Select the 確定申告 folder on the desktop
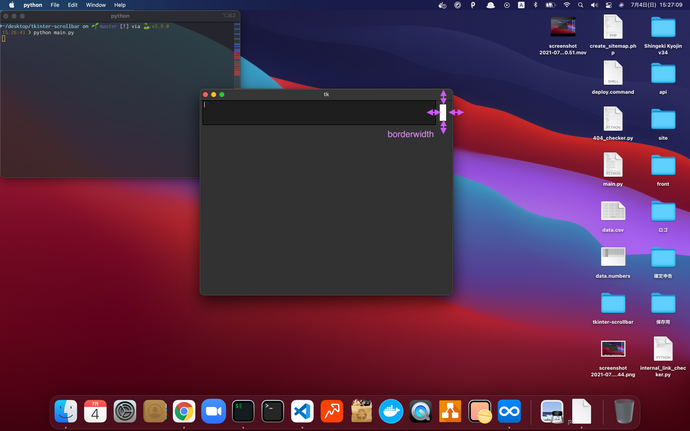690x431 pixels. (x=663, y=262)
